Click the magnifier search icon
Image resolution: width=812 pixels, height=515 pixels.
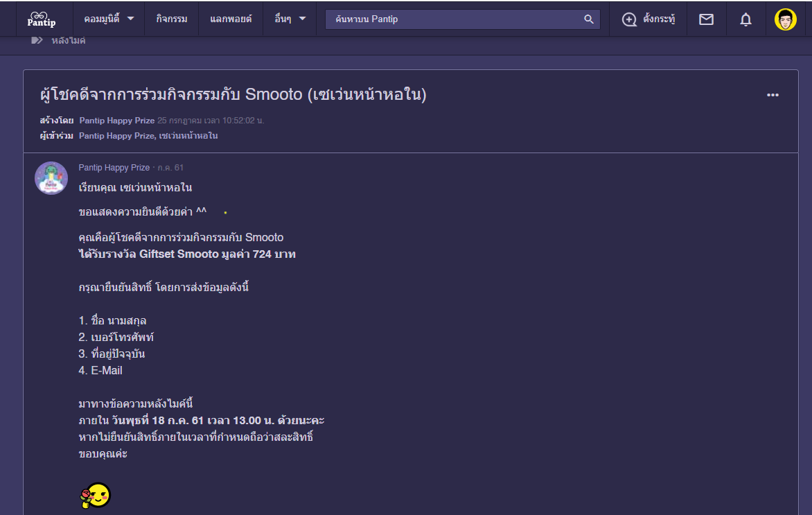pos(589,19)
